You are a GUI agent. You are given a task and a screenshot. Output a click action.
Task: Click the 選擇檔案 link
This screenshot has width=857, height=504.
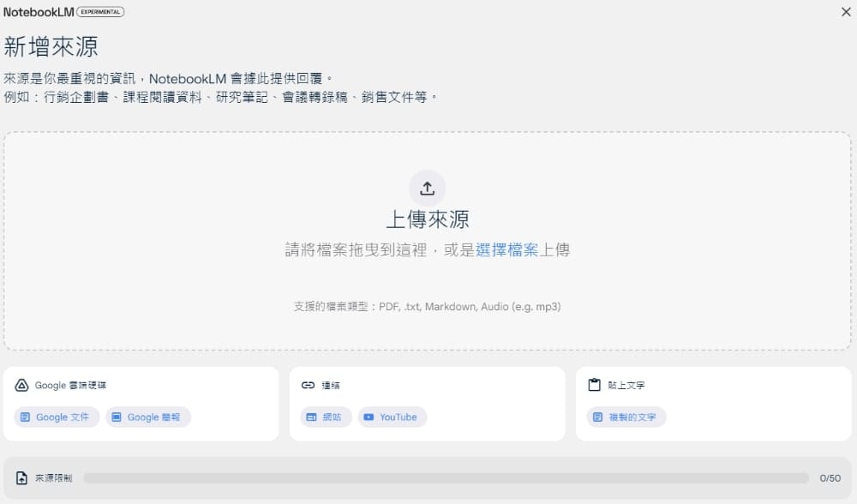tap(510, 249)
